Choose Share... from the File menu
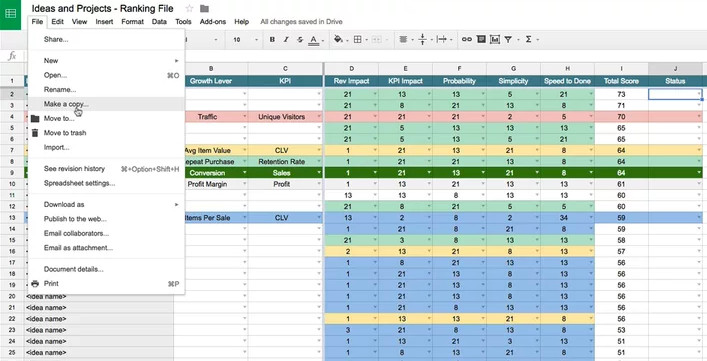707x361 pixels. (106, 39)
